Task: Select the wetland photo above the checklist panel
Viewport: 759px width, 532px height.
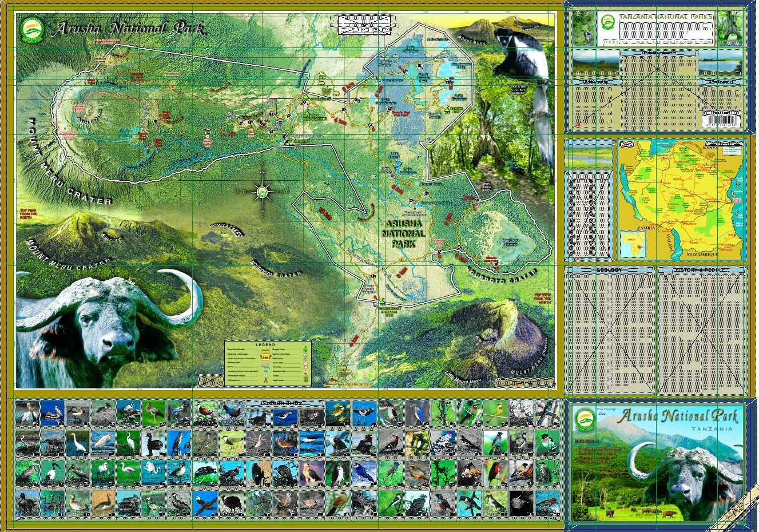Action: (589, 154)
